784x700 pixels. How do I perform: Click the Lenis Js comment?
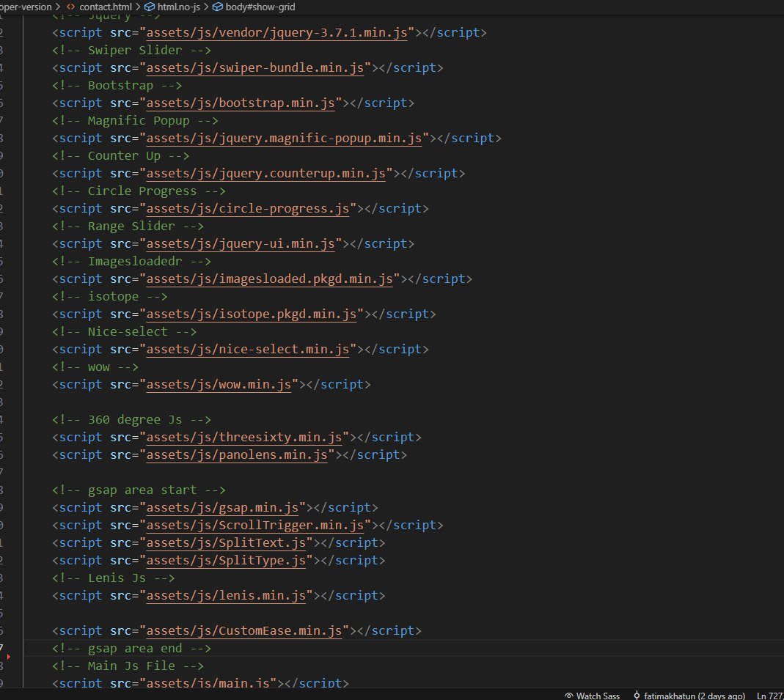114,578
